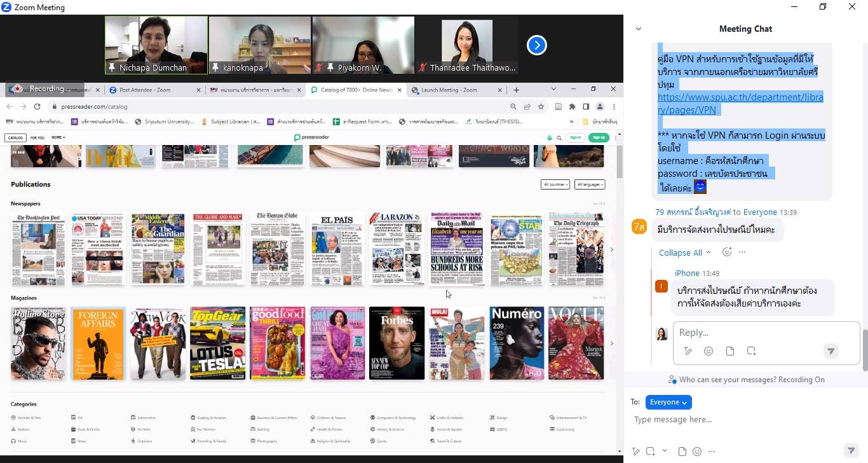
Task: Add a reaction to the chat thread
Action: [x=727, y=252]
